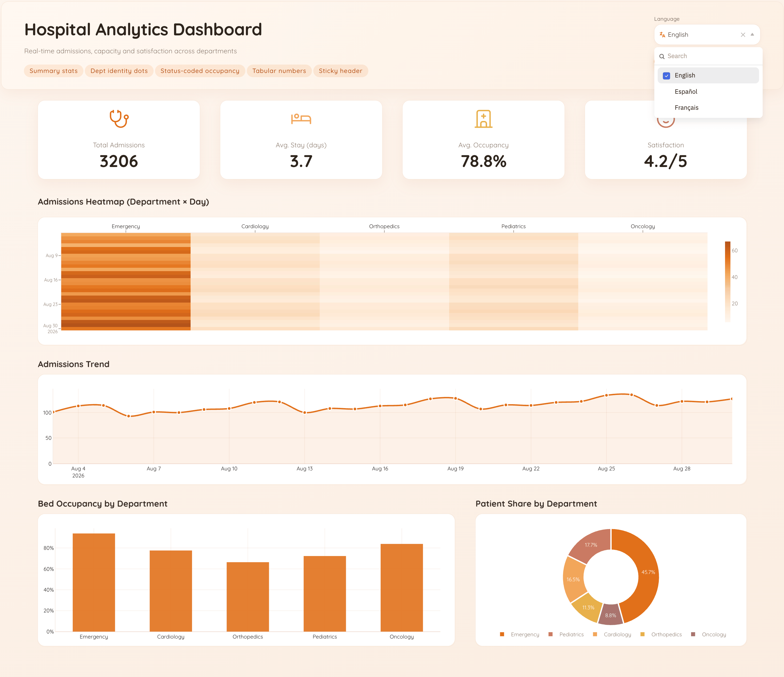Click the Avg. Stay value 3.7
The width and height of the screenshot is (784, 677).
pyautogui.click(x=301, y=161)
